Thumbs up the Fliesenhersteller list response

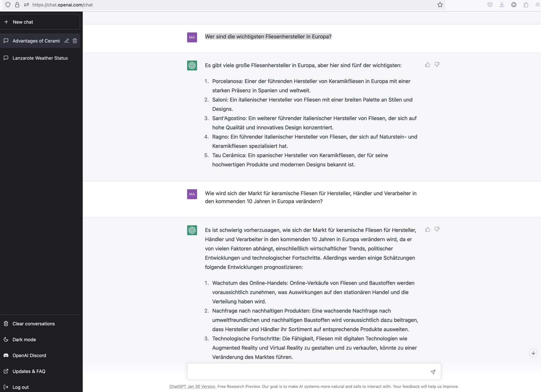pos(427,65)
